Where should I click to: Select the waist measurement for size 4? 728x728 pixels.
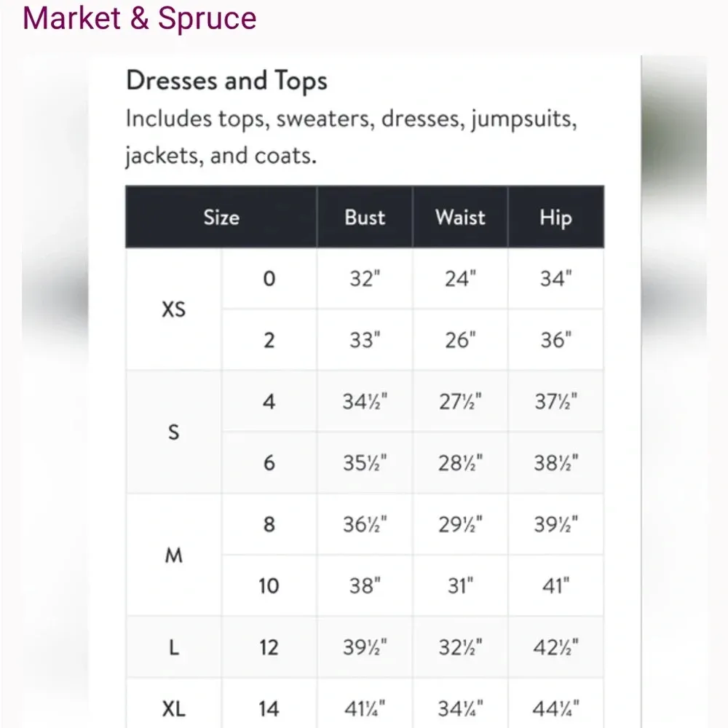pyautogui.click(x=460, y=401)
